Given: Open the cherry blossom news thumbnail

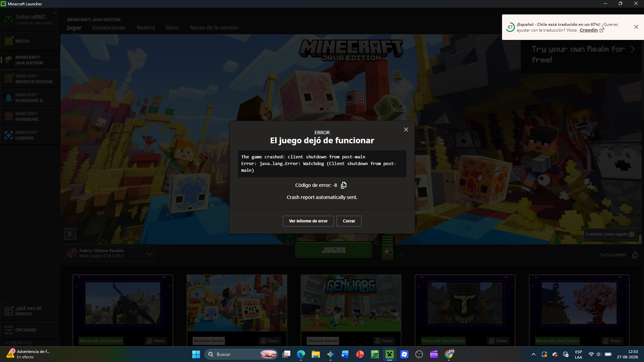Looking at the screenshot, I should point(579,303).
